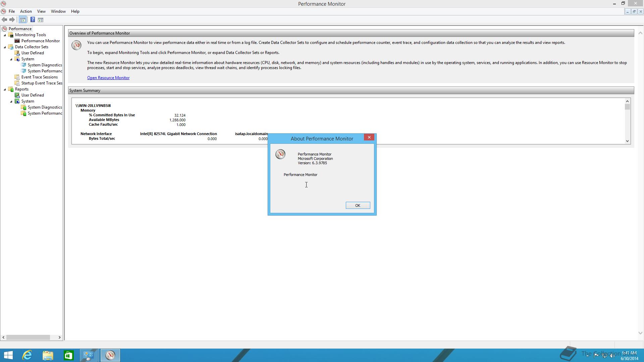This screenshot has width=644, height=362.
Task: Select the Performance root node icon
Action: tap(4, 29)
